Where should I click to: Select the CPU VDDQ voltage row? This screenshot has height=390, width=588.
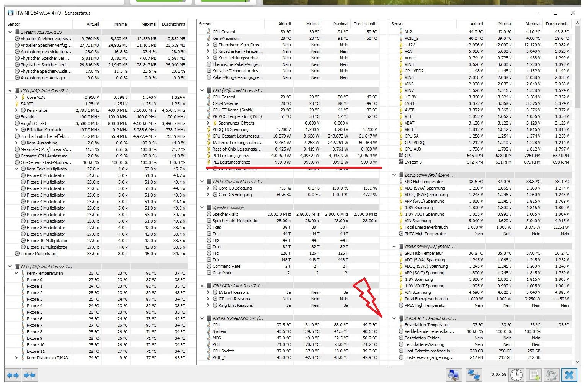pyautogui.click(x=481, y=143)
